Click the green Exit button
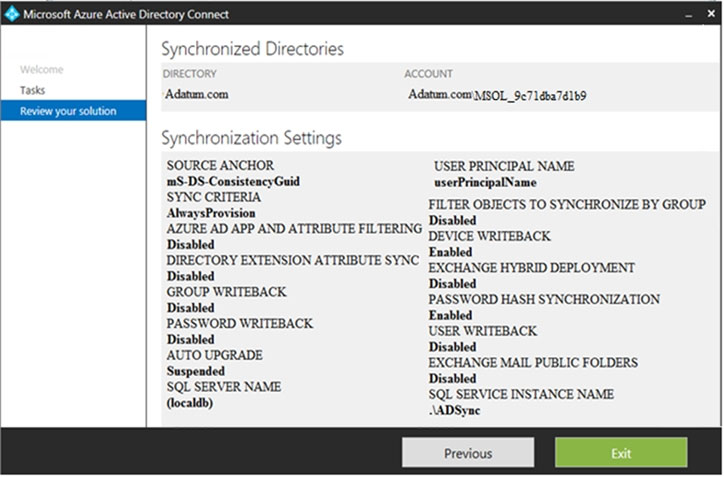 pos(621,453)
